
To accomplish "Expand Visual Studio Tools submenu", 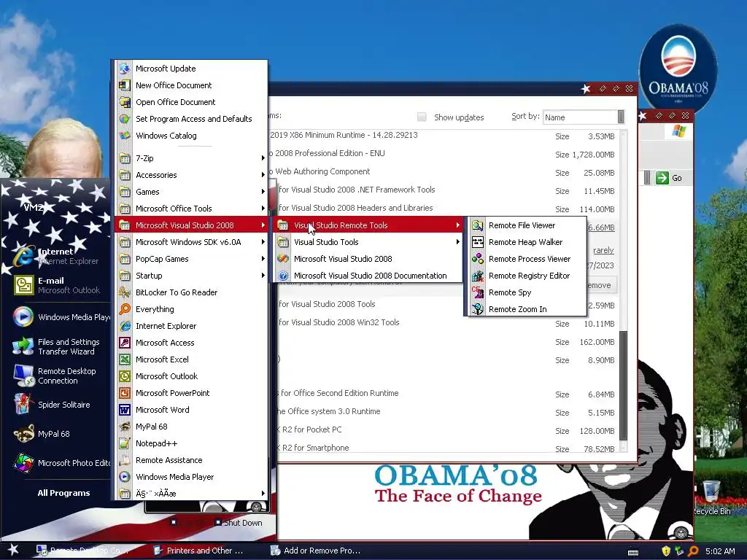I will click(368, 242).
